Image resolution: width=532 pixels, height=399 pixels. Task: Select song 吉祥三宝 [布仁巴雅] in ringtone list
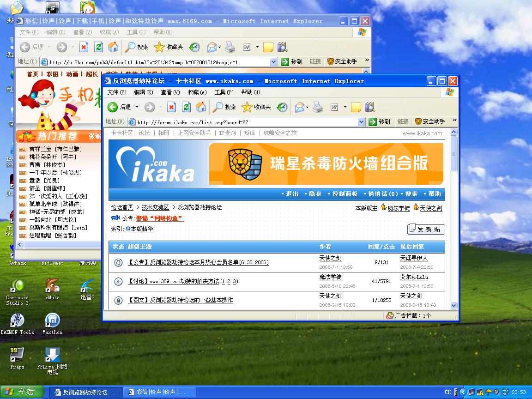click(55, 149)
